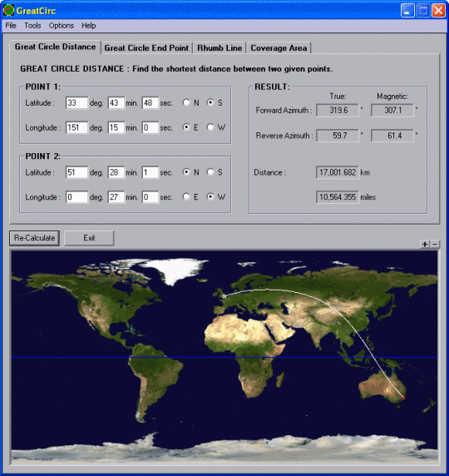449x476 pixels.
Task: Edit Point 1 longitude minutes field
Action: pyautogui.click(x=116, y=127)
